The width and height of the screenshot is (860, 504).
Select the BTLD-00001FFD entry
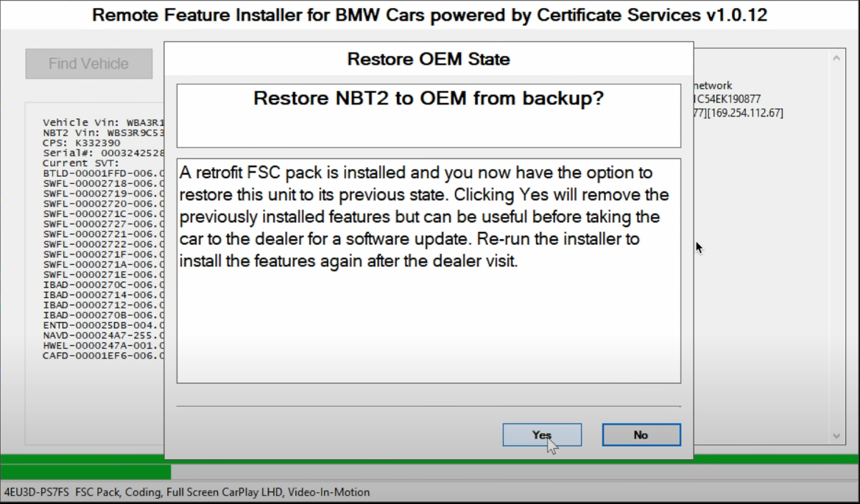(104, 174)
